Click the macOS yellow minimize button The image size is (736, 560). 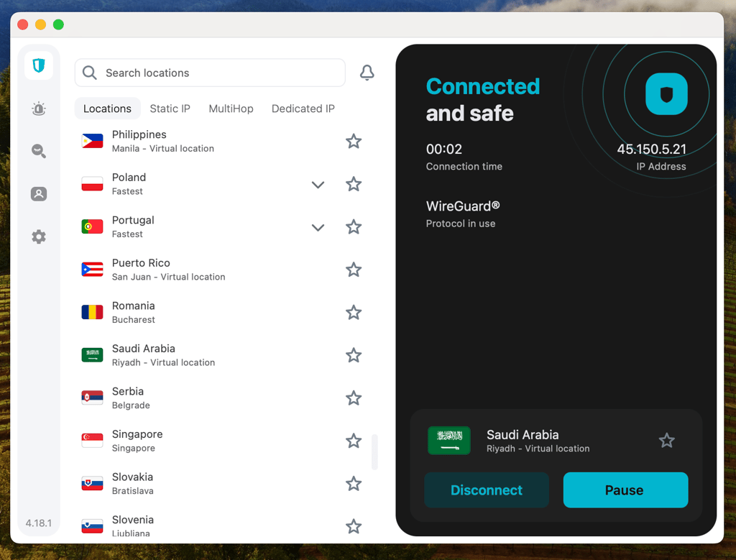41,24
